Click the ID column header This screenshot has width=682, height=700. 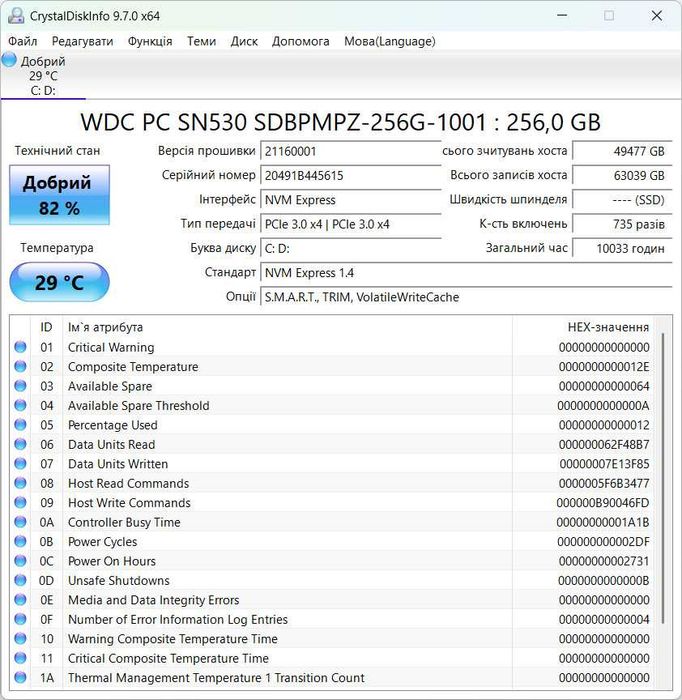pos(46,327)
